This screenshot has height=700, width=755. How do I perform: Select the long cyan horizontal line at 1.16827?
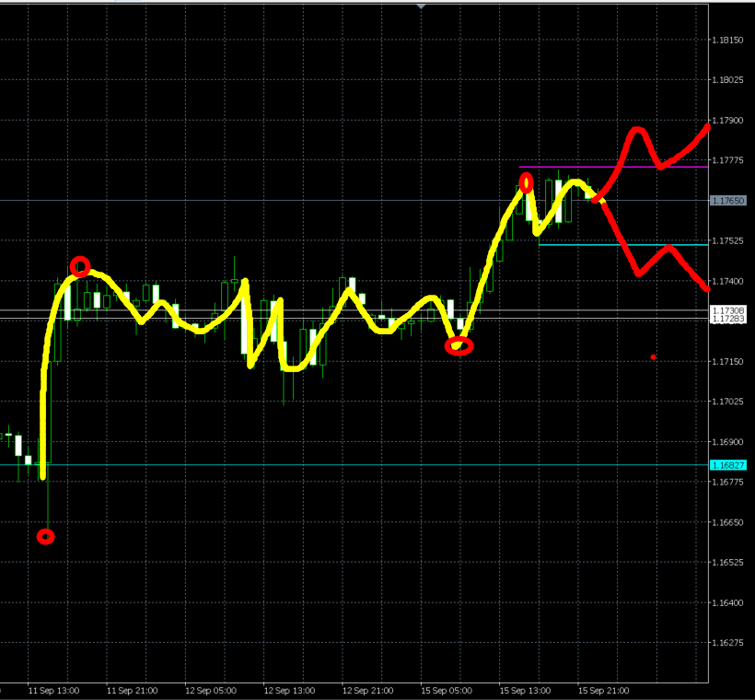coord(354,465)
